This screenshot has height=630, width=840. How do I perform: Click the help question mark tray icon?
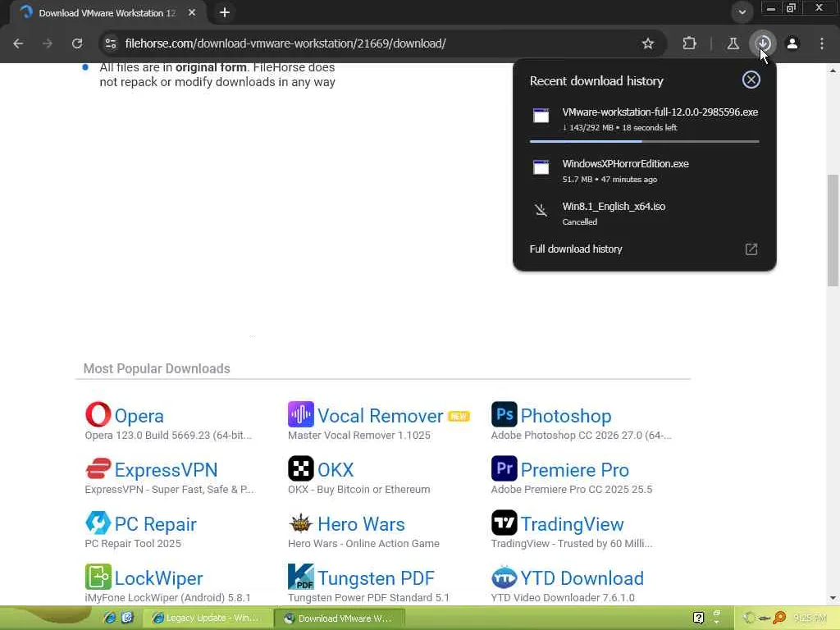coord(698,618)
